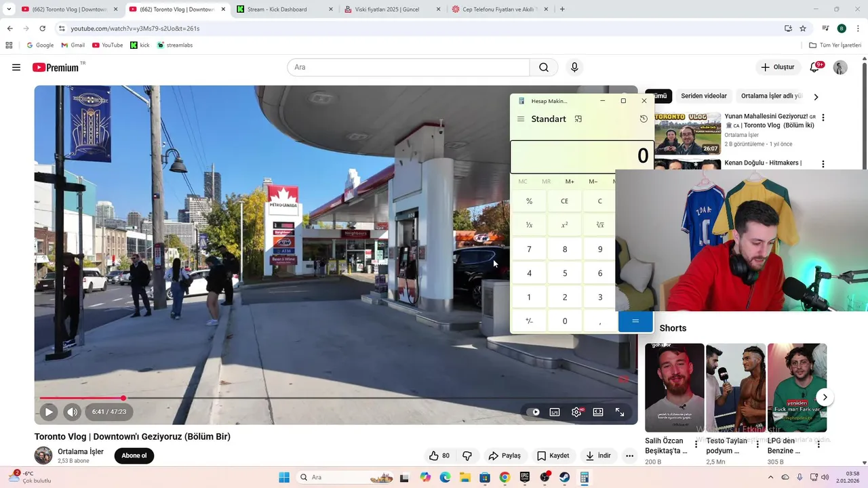Click Calculator x squared key

564,225
